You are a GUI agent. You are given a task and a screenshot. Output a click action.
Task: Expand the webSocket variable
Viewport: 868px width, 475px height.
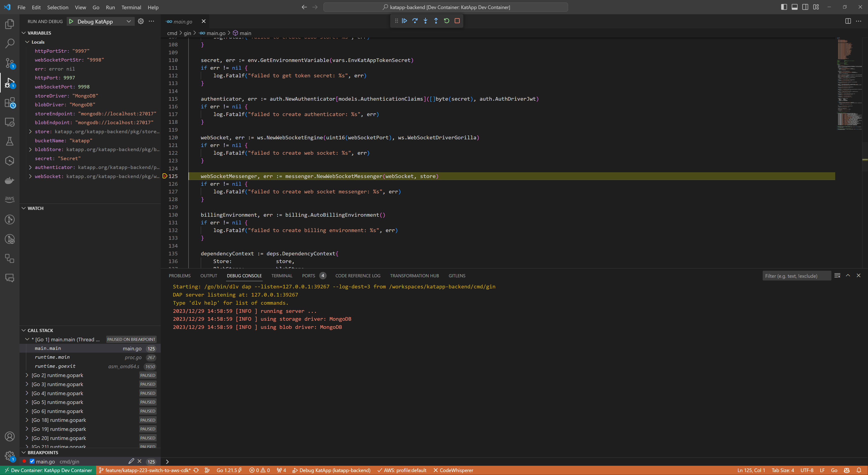[30, 176]
